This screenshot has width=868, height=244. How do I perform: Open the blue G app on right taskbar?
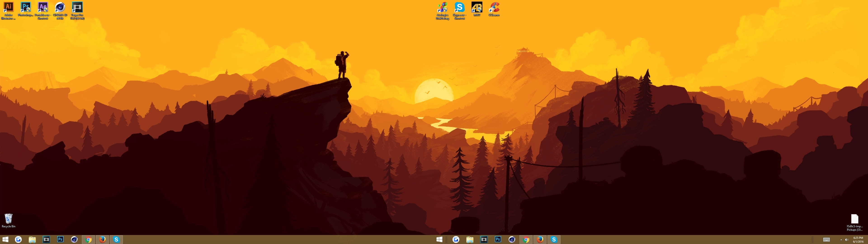coord(456,239)
